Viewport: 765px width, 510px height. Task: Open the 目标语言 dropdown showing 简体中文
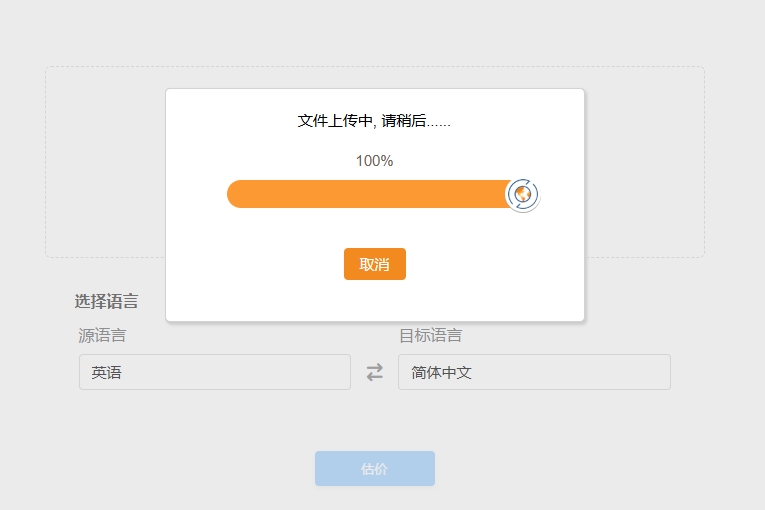pos(534,372)
